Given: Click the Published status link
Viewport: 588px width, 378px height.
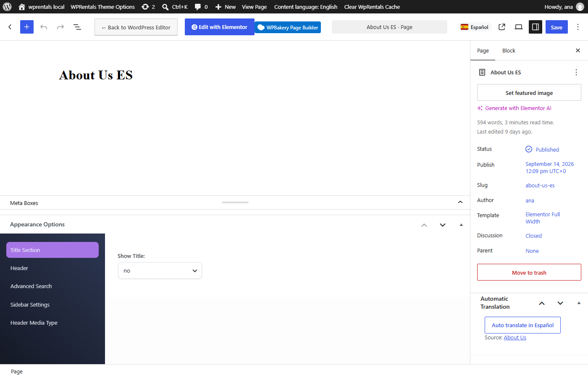Looking at the screenshot, I should (x=542, y=150).
